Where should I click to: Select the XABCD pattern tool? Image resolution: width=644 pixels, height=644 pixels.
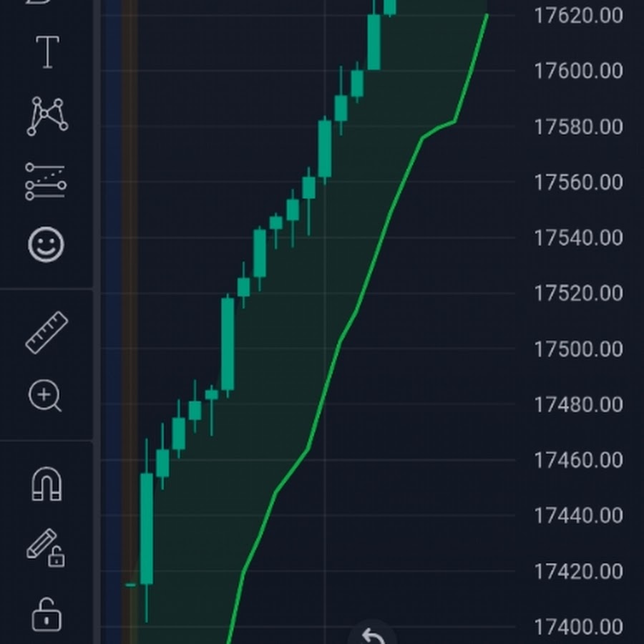click(x=47, y=117)
